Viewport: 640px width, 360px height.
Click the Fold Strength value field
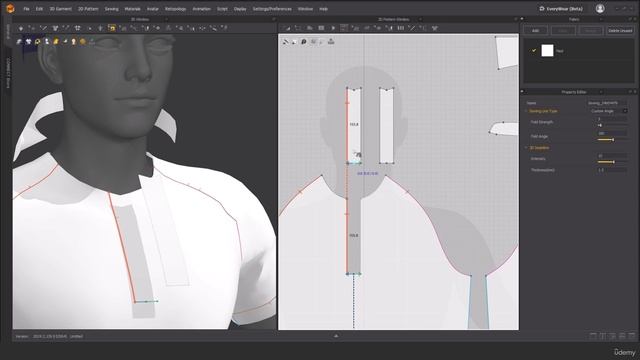[612, 119]
